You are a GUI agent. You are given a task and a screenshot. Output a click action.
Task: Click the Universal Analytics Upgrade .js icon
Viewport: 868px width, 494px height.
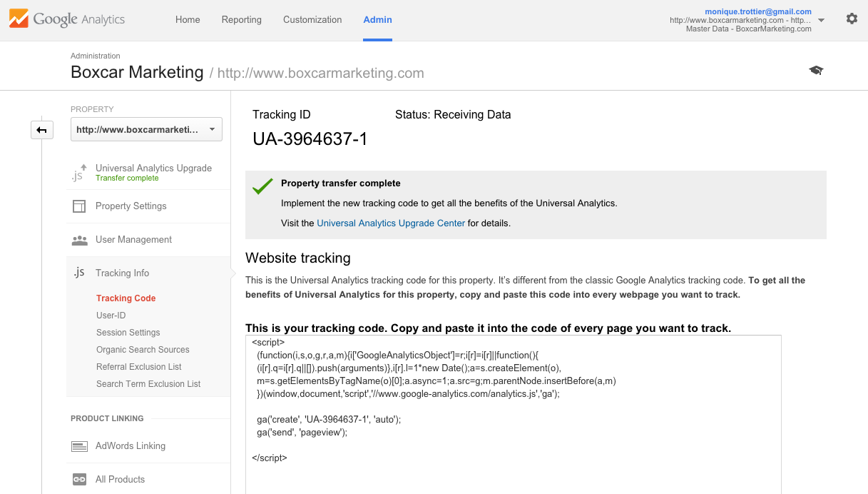tap(78, 173)
